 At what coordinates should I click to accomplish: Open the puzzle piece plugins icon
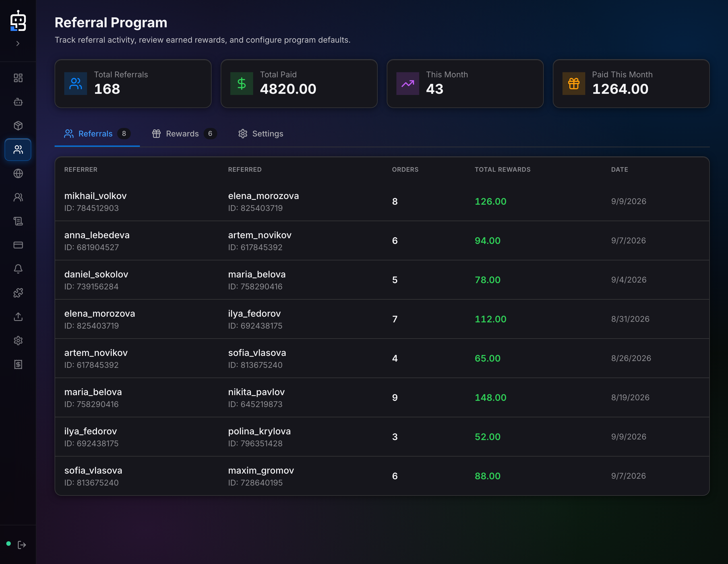(18, 293)
